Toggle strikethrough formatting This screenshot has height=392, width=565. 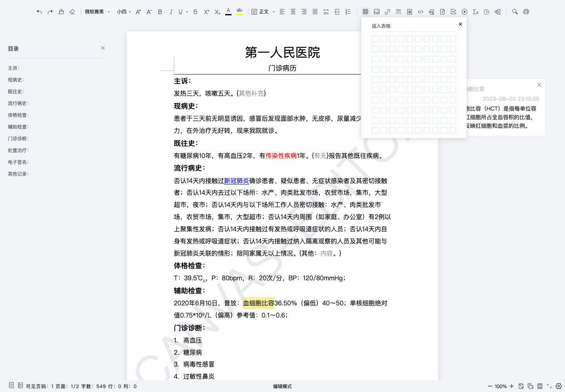pyautogui.click(x=195, y=12)
